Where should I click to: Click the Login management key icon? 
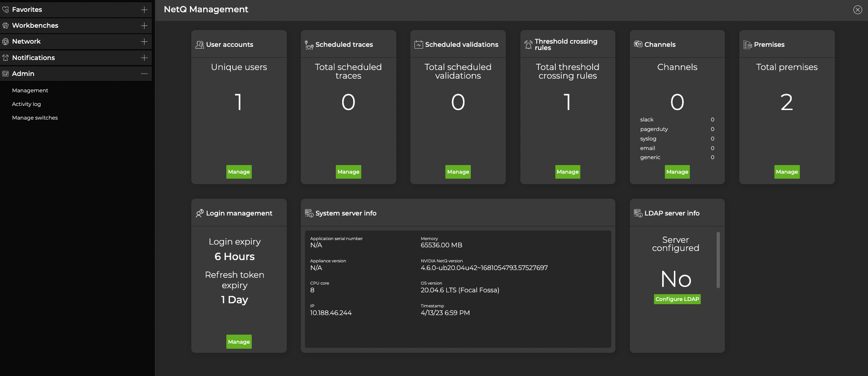point(200,213)
